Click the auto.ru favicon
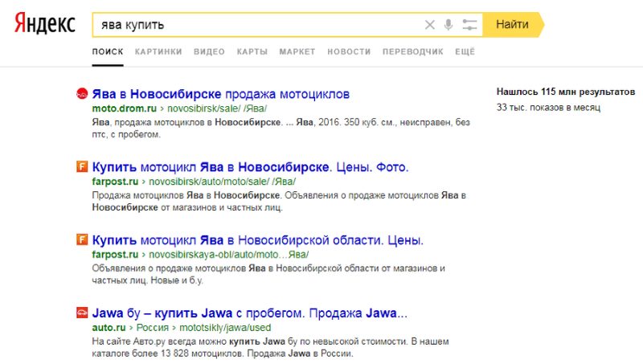Viewport: 643px width, 364px height. pos(82,313)
